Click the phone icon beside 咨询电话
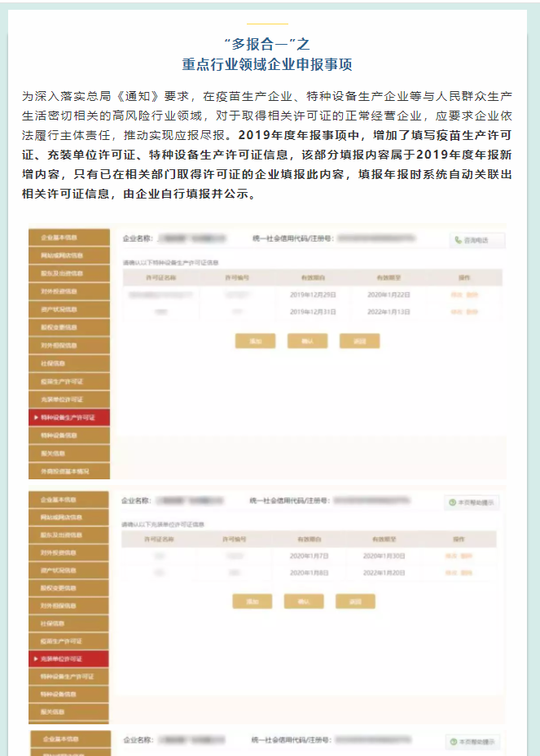This screenshot has width=540, height=756. [459, 240]
